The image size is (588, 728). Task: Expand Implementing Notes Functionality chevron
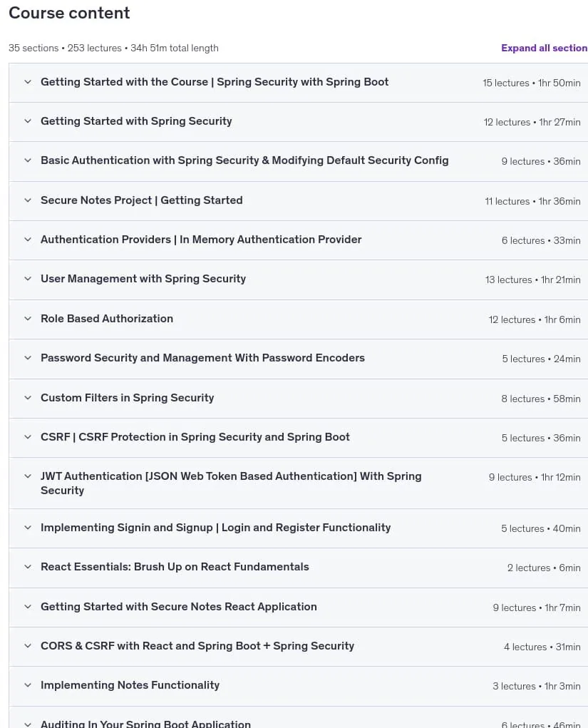coord(28,685)
